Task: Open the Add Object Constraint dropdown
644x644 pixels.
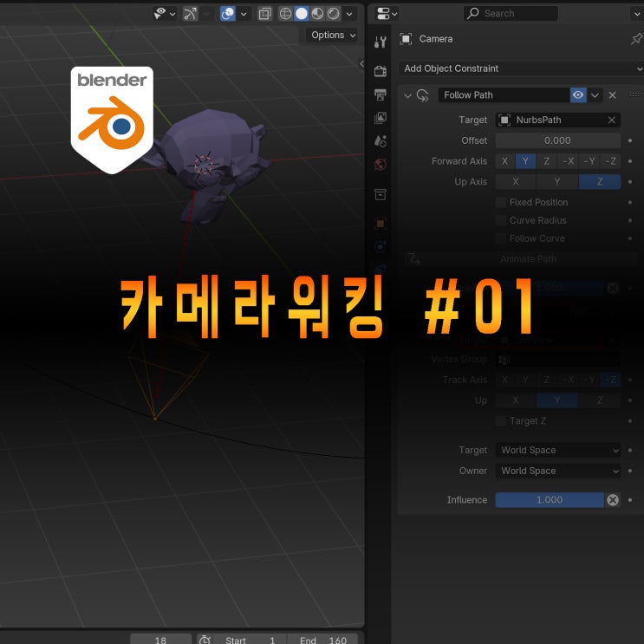Action: click(x=521, y=68)
